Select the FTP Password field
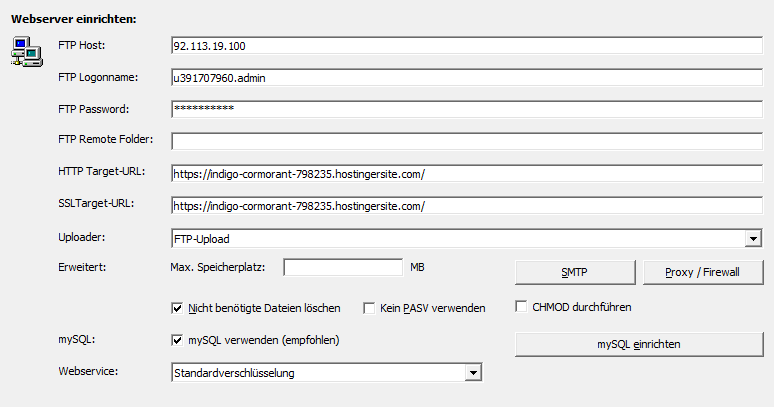The width and height of the screenshot is (774, 407). pyautogui.click(x=466, y=110)
